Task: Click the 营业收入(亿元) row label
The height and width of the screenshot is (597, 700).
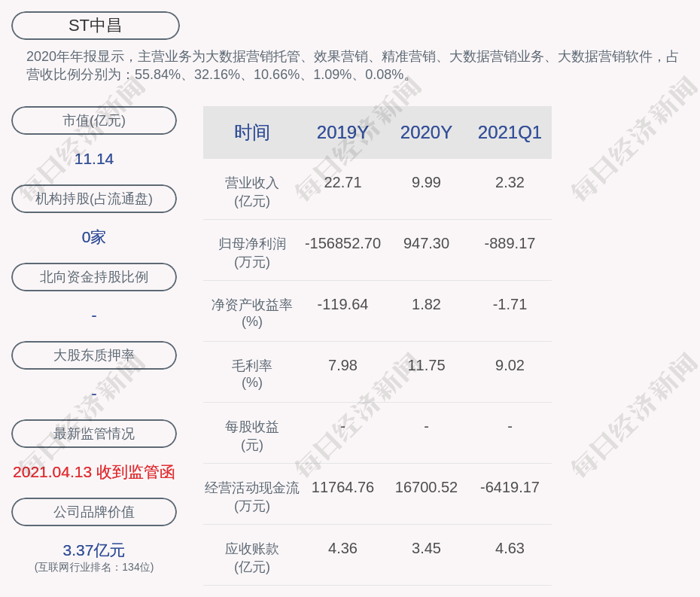Action: (x=252, y=191)
